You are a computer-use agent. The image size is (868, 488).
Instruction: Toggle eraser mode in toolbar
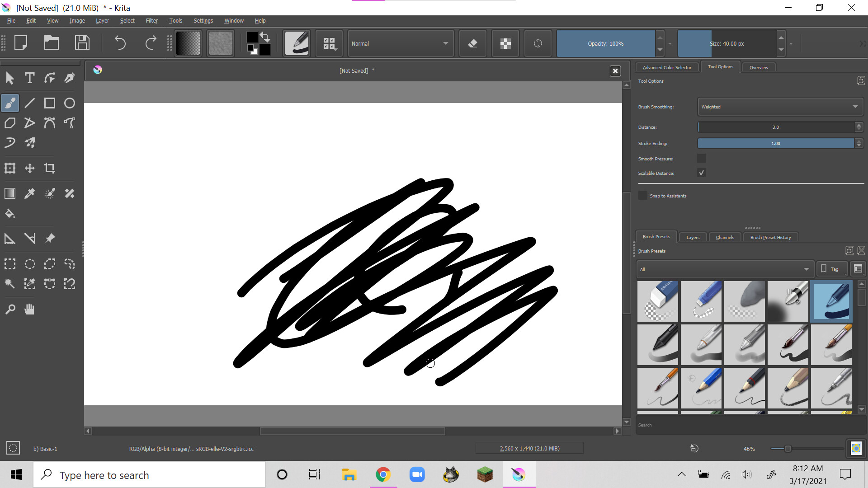click(x=472, y=43)
